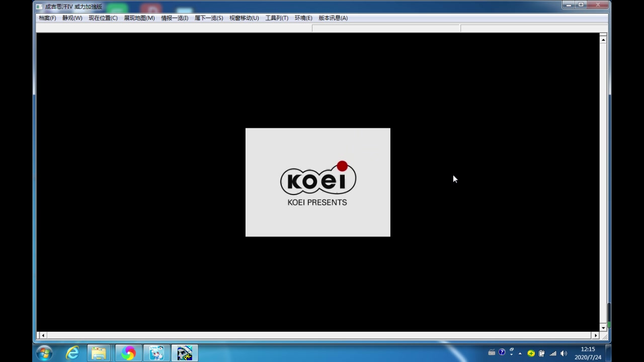This screenshot has width=644, height=362.
Task: Open the 情报一览(I) menu
Action: (x=175, y=18)
